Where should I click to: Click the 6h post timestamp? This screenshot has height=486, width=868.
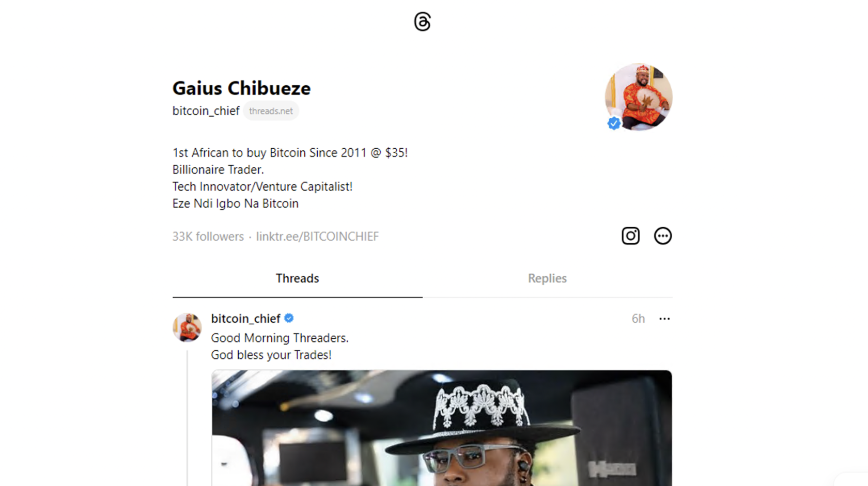point(638,319)
